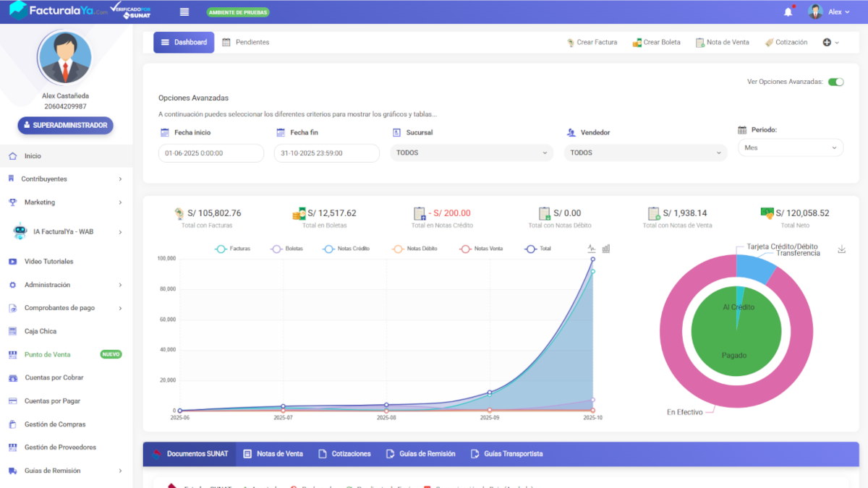Open the Periodo dropdown set to Mes
This screenshot has width=868, height=488.
click(790, 147)
